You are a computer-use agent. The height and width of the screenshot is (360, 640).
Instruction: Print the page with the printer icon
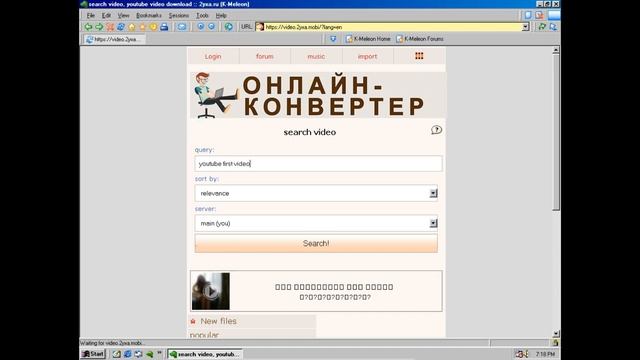point(164,27)
